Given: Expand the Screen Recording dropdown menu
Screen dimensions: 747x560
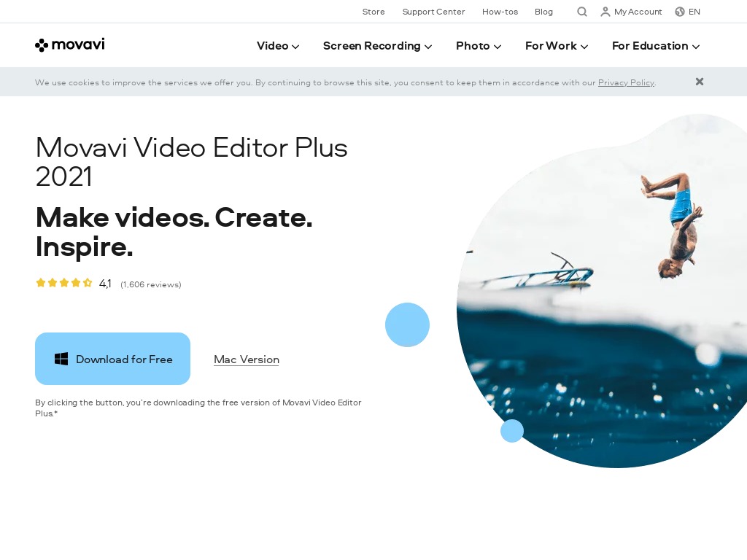Looking at the screenshot, I should tap(377, 46).
